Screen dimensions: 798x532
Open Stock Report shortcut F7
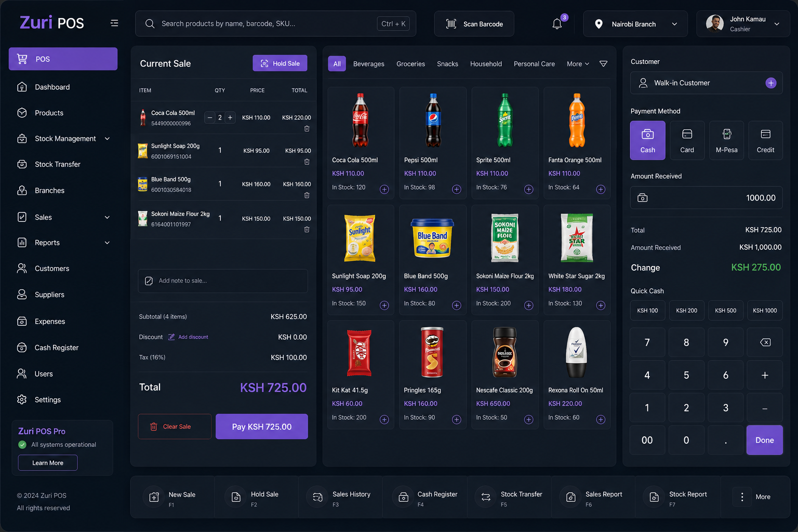pyautogui.click(x=677, y=497)
